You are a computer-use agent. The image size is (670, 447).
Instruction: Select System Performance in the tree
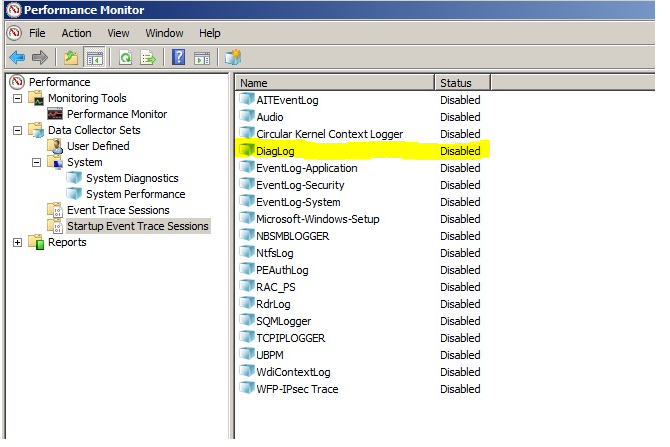click(x=135, y=194)
